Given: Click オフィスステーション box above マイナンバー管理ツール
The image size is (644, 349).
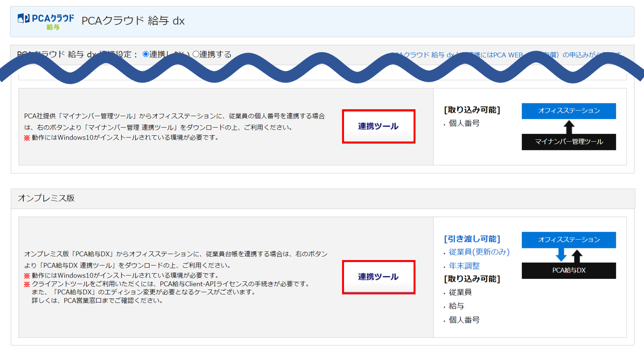Looking at the screenshot, I should tap(569, 111).
